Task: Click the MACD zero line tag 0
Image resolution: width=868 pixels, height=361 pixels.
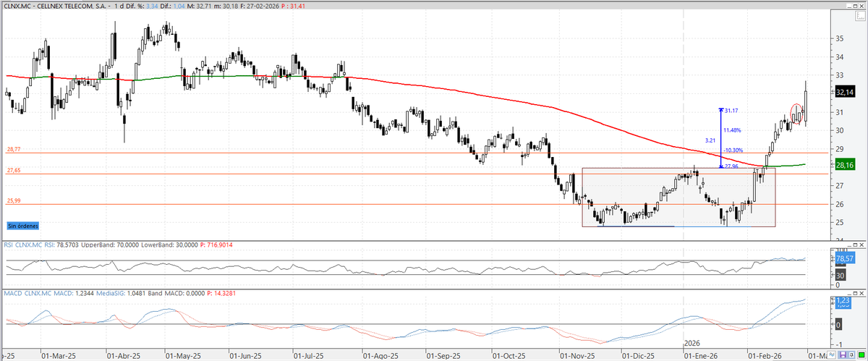Action: pos(838,325)
